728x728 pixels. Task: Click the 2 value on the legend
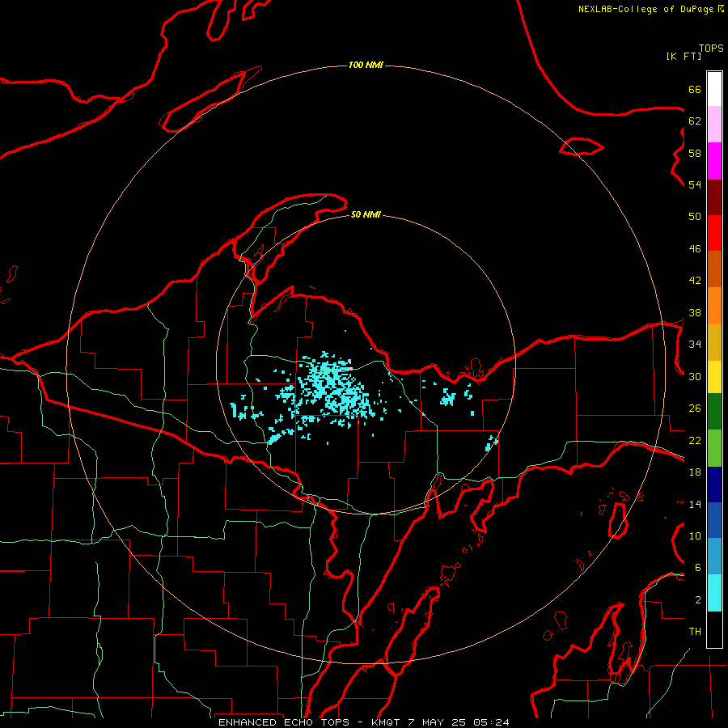point(698,600)
